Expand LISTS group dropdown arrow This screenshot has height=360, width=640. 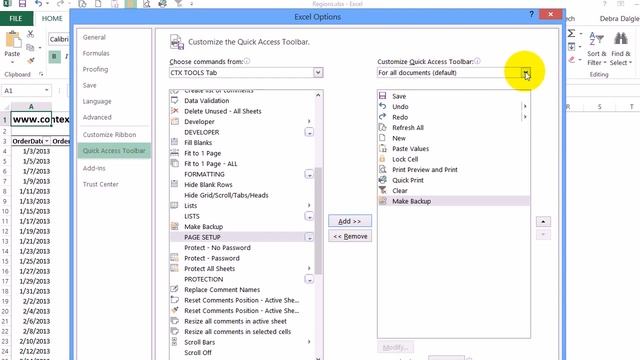pos(309,216)
